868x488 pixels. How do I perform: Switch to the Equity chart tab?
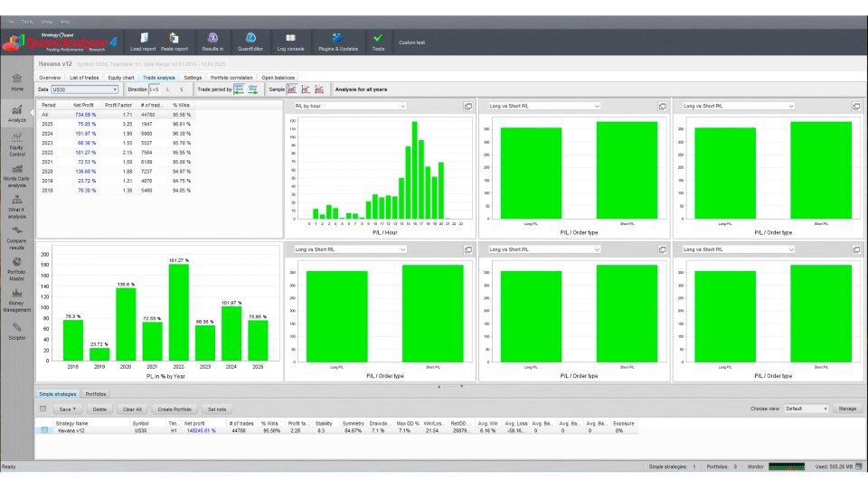121,78
